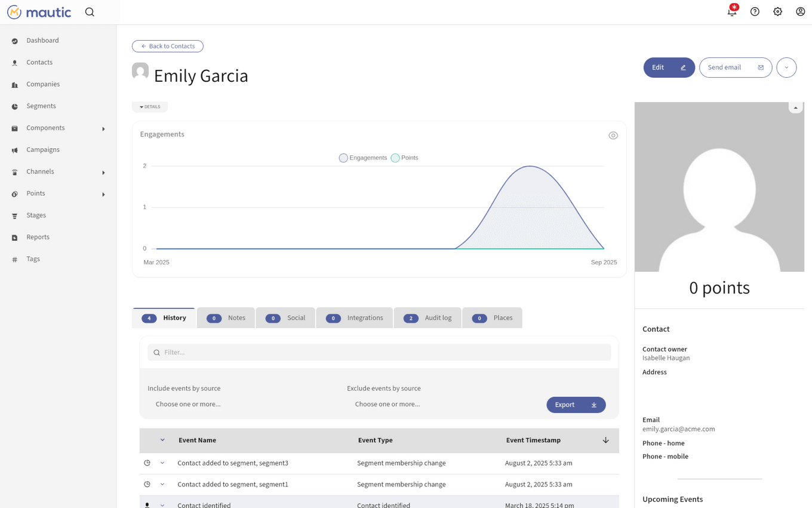Open Mautic help using the question mark icon
Image resolution: width=812 pixels, height=508 pixels.
tap(755, 11)
